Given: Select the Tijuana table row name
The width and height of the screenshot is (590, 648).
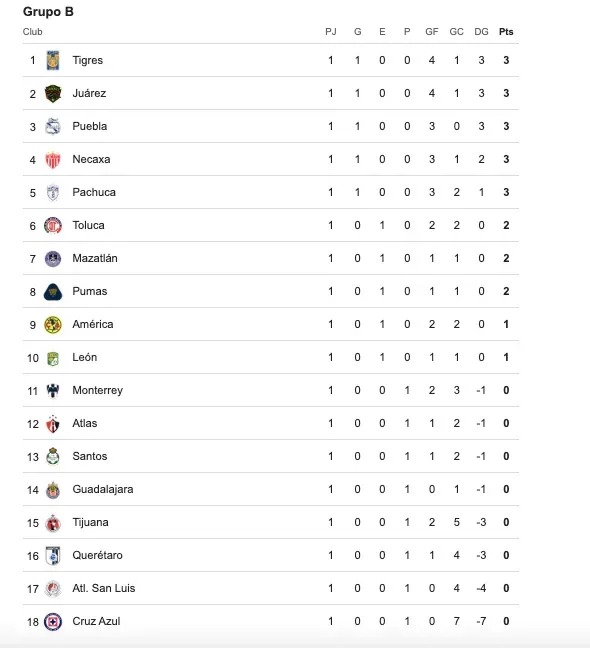Looking at the screenshot, I should pyautogui.click(x=90, y=522).
